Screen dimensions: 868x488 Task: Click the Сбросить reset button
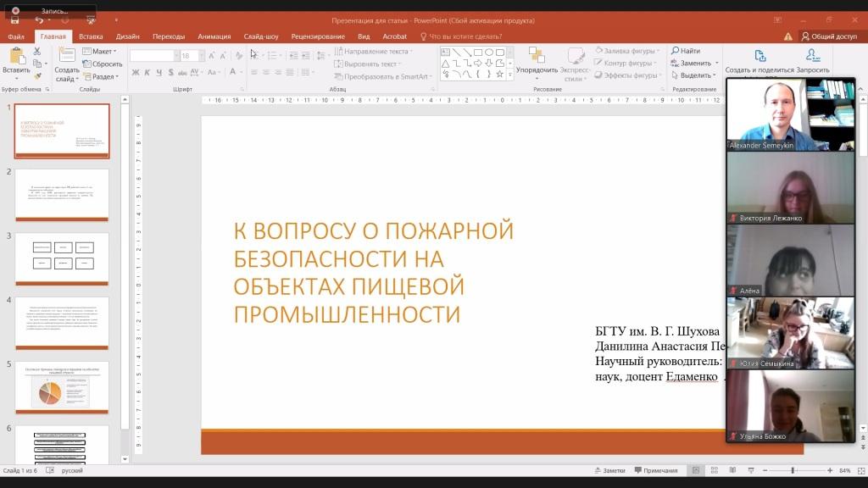pyautogui.click(x=103, y=64)
